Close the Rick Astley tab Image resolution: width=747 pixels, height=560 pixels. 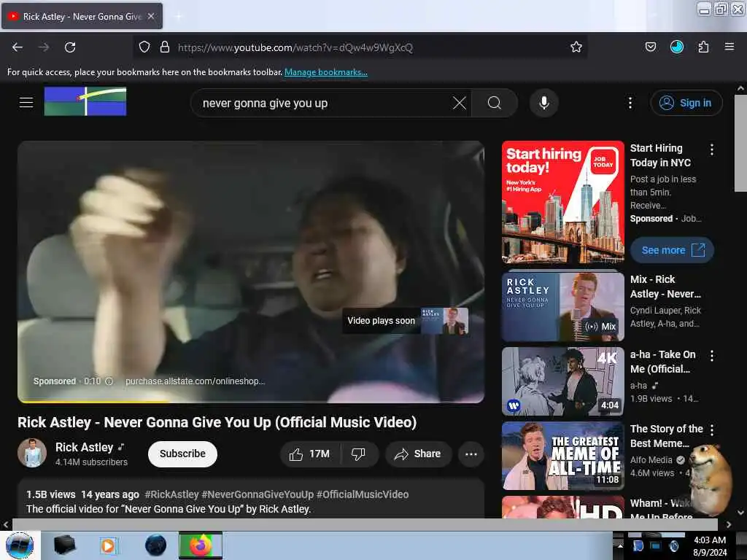(x=151, y=16)
